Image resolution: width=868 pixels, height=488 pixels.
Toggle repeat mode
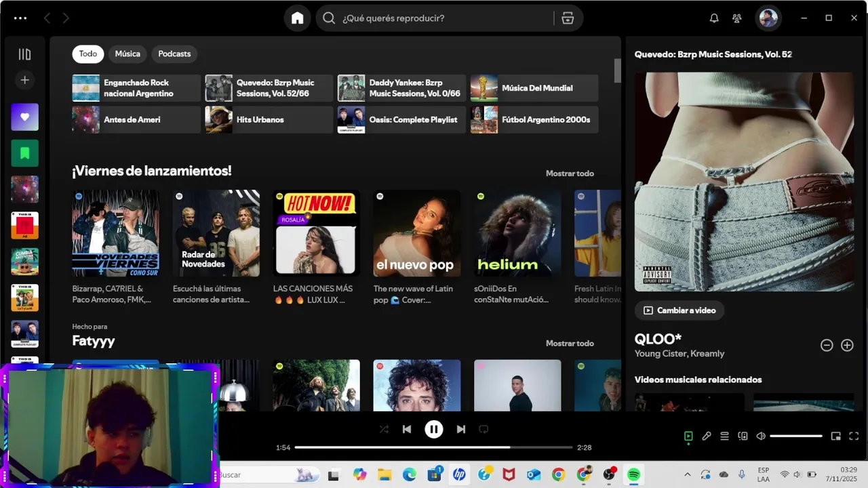click(x=484, y=429)
